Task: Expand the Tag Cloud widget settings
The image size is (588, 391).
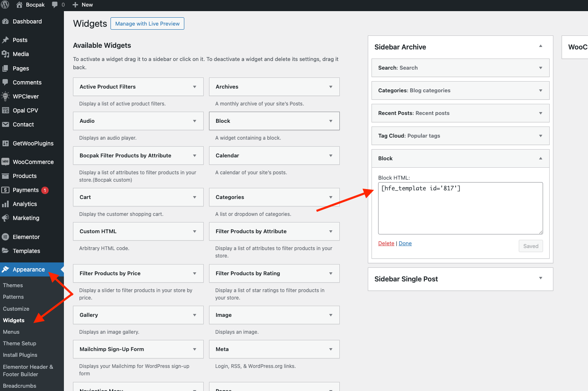Action: (x=540, y=136)
